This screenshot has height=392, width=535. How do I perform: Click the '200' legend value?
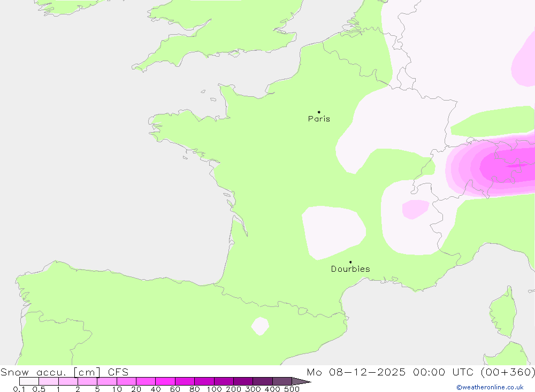pyautogui.click(x=234, y=389)
